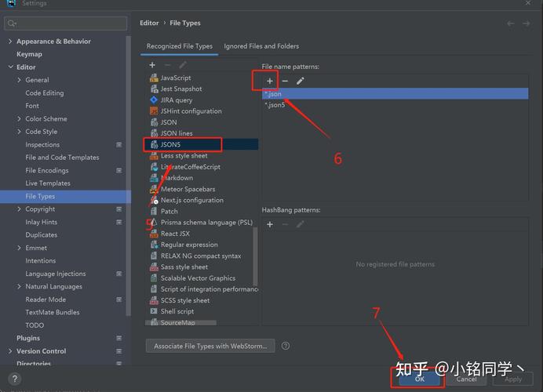Viewport: 543px width, 392px height.
Task: Select the JavaScript file type icon entry
Action: click(x=155, y=78)
